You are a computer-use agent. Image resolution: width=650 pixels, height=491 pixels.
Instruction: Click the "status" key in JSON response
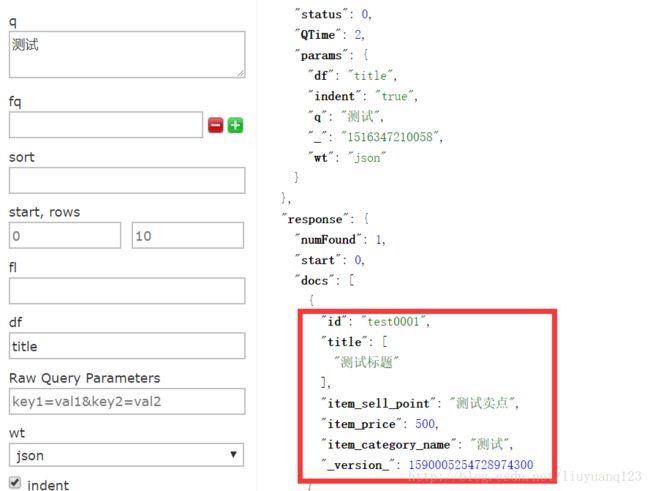tap(321, 15)
